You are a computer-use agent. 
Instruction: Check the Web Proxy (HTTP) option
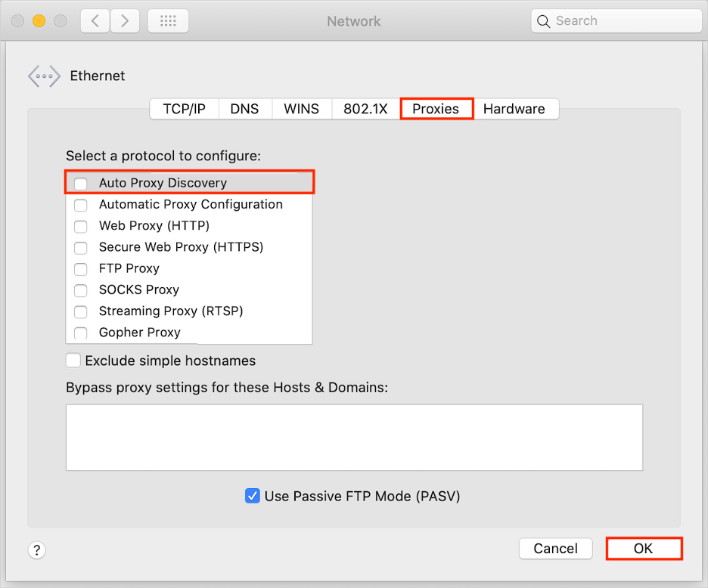tap(80, 226)
